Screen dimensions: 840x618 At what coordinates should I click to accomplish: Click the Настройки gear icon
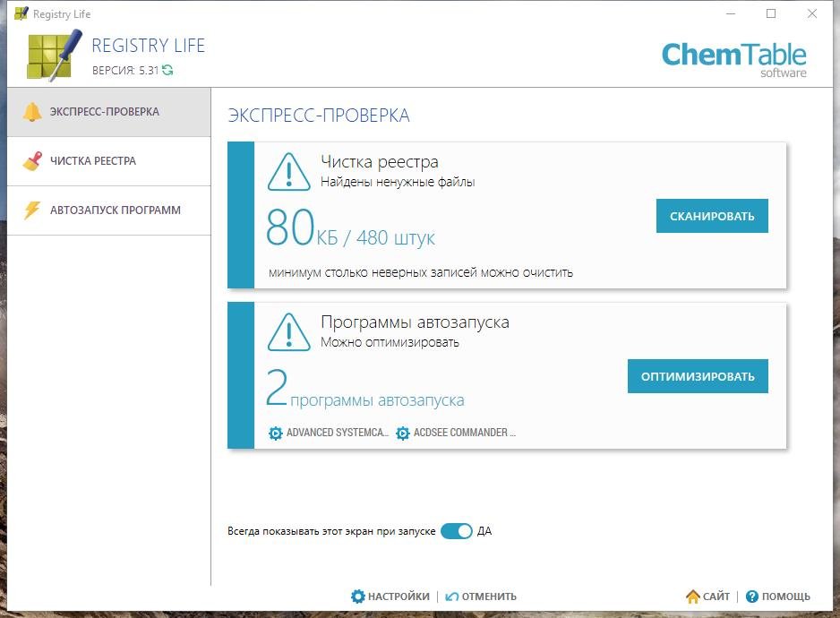point(358,596)
